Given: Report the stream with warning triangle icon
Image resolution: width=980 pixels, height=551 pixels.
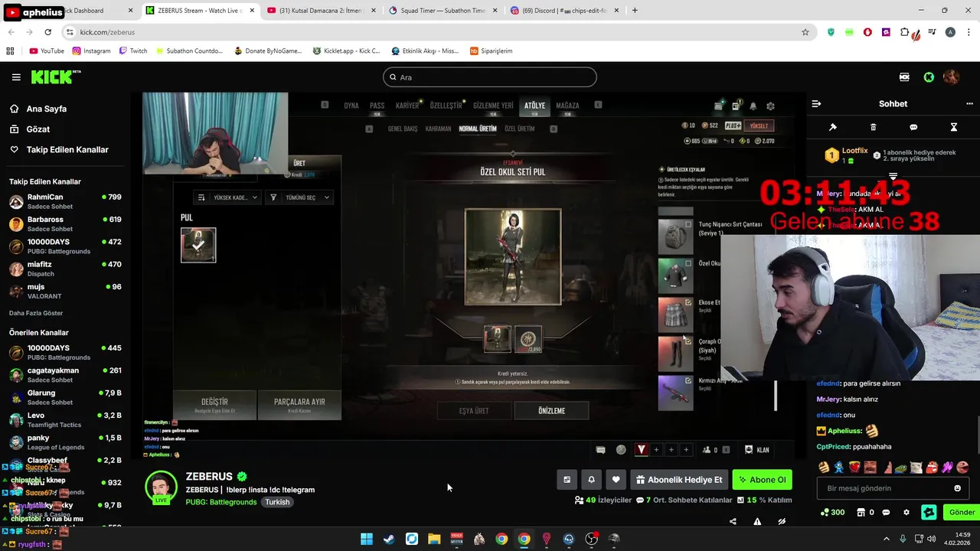Looking at the screenshot, I should pos(757,522).
